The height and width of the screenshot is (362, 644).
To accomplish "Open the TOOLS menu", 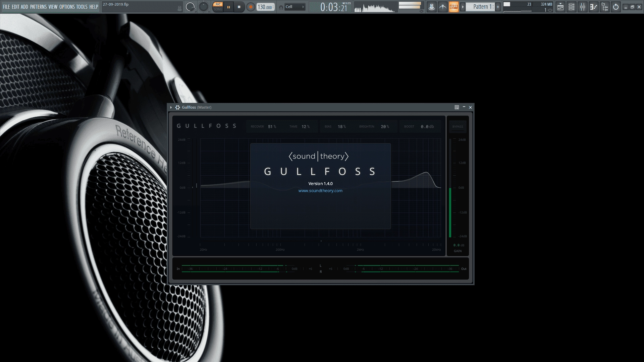I will tap(82, 7).
